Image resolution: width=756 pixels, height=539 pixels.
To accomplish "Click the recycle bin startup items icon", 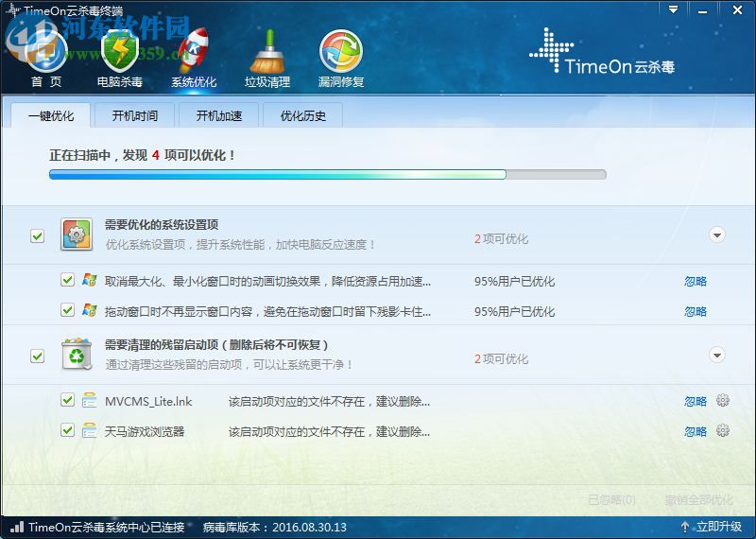I will point(77,355).
